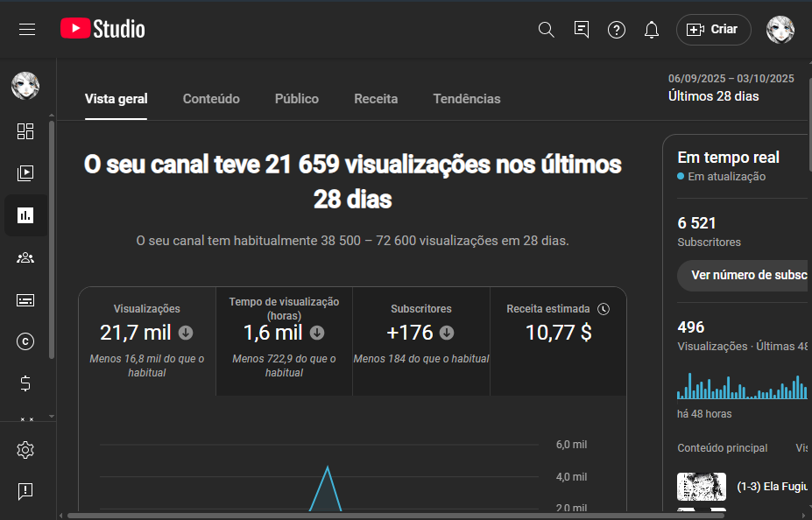This screenshot has width=812, height=520.
Task: Click the Criar button
Action: [x=713, y=30]
